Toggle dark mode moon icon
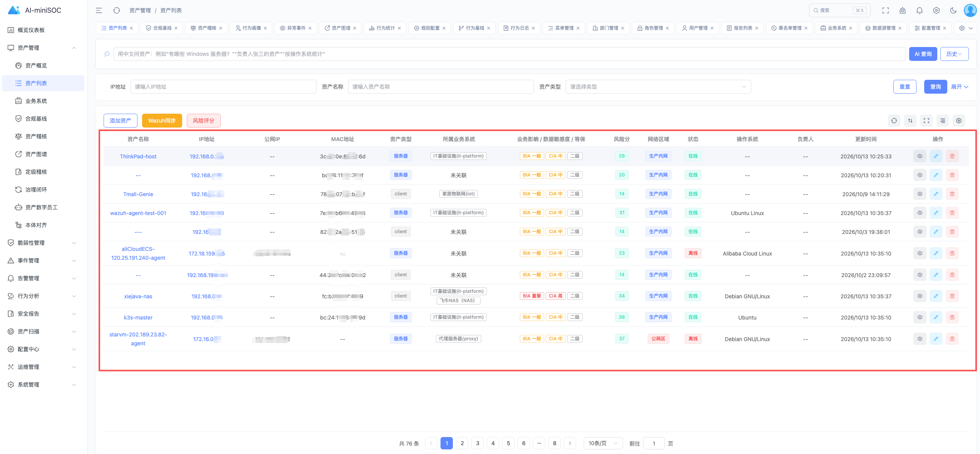This screenshot has width=980, height=454. (x=953, y=10)
